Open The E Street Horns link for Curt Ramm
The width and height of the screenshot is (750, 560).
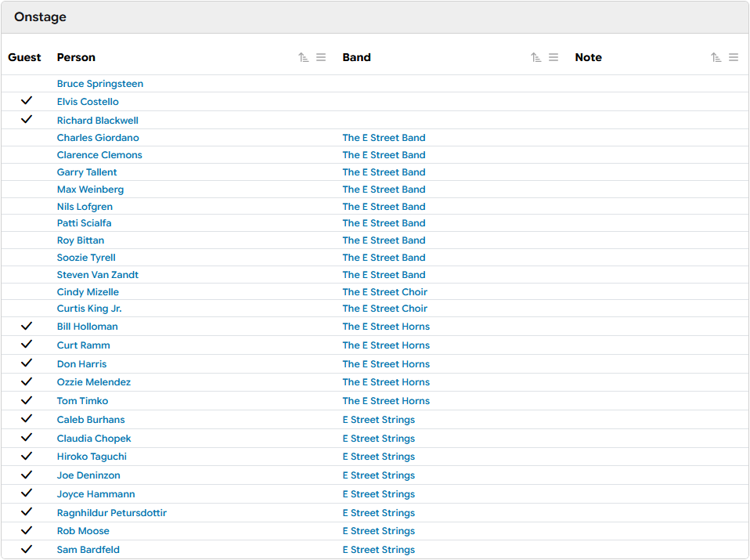[x=386, y=345]
